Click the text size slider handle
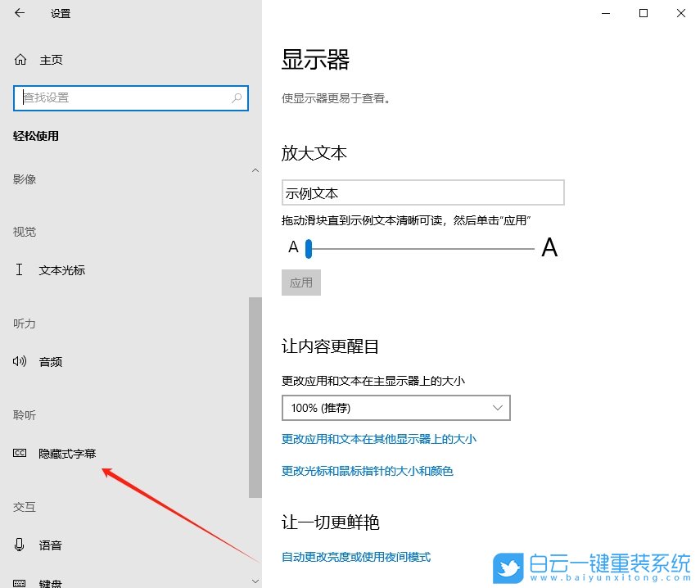 [x=308, y=248]
